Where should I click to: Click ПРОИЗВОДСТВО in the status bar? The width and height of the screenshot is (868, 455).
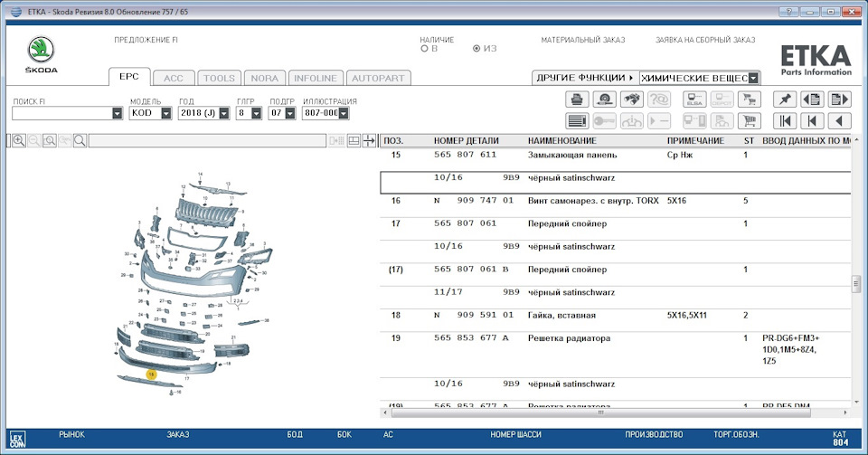pyautogui.click(x=654, y=434)
